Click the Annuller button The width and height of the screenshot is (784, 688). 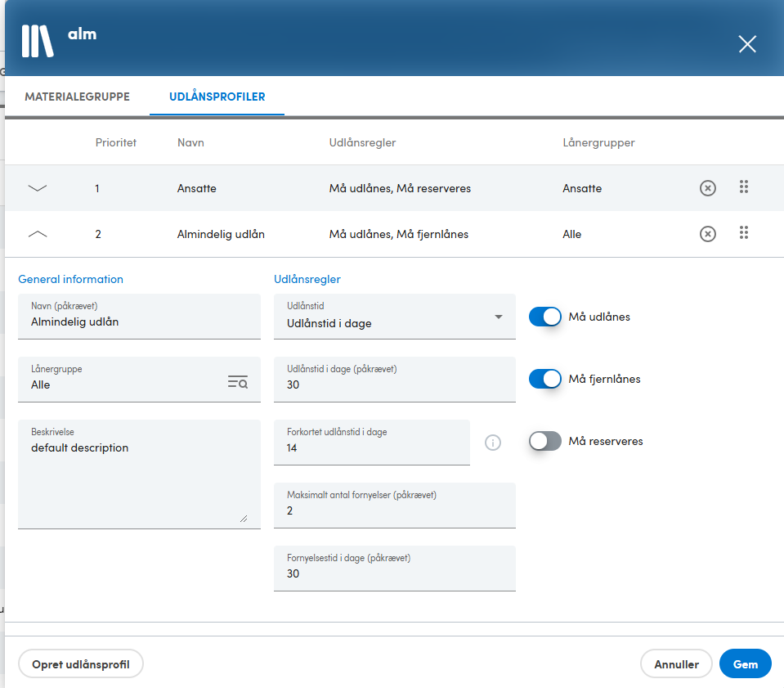pos(676,664)
